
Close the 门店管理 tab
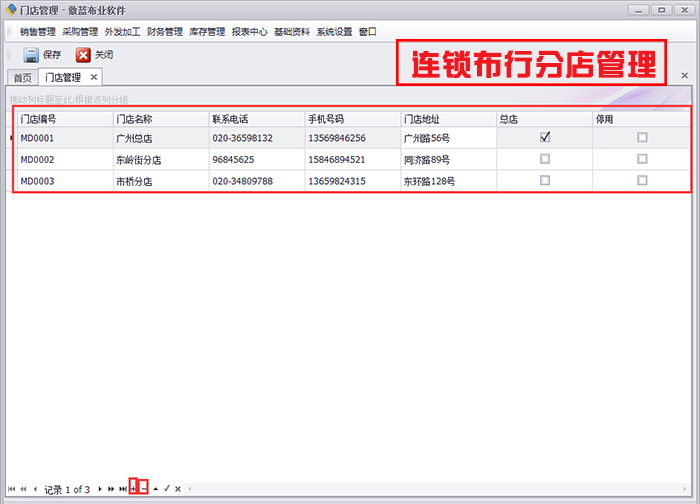point(94,76)
